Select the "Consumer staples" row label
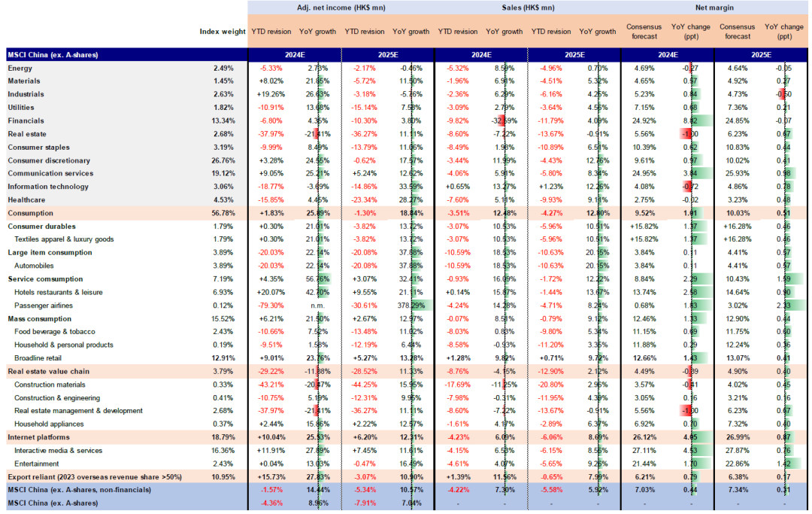Viewport: 812px width, 514px height. coord(38,148)
